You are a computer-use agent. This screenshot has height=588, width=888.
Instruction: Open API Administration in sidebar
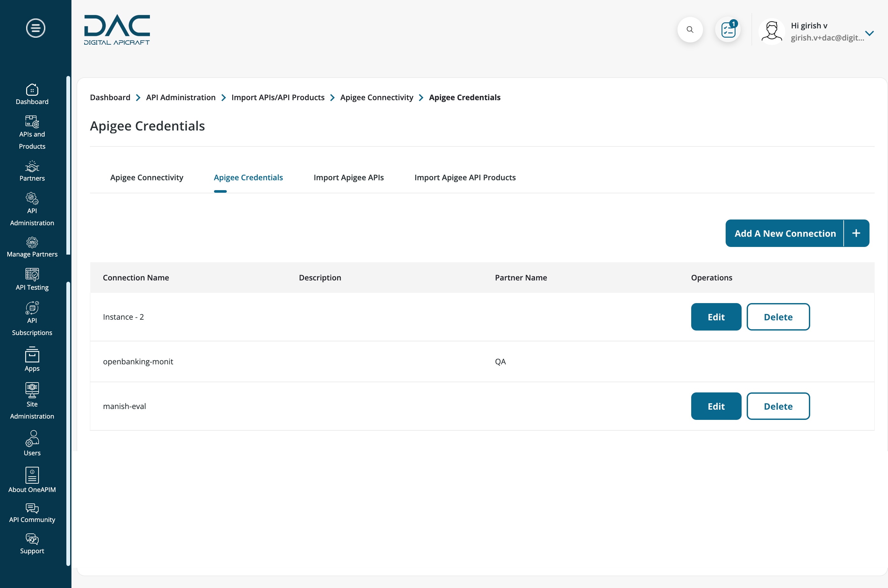tap(32, 210)
